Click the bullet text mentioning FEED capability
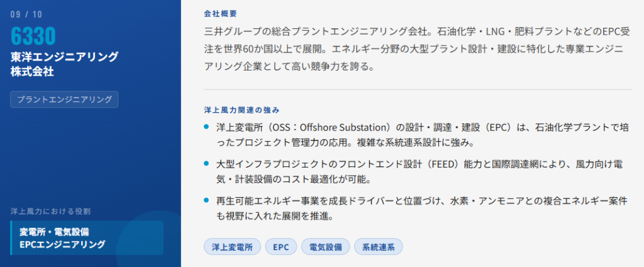644x267 pixels. tap(419, 171)
